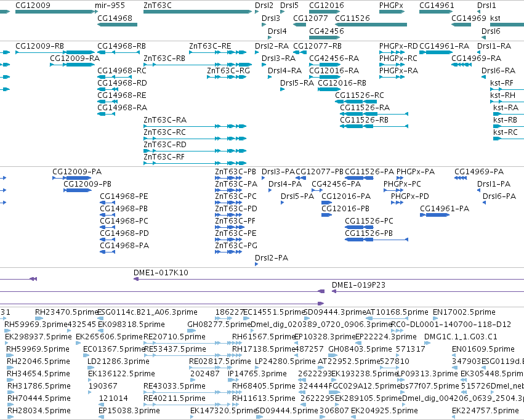This screenshot has height=420, width=524.
Task: Click BAC clone DME1-017K10 label
Action: [x=161, y=273]
